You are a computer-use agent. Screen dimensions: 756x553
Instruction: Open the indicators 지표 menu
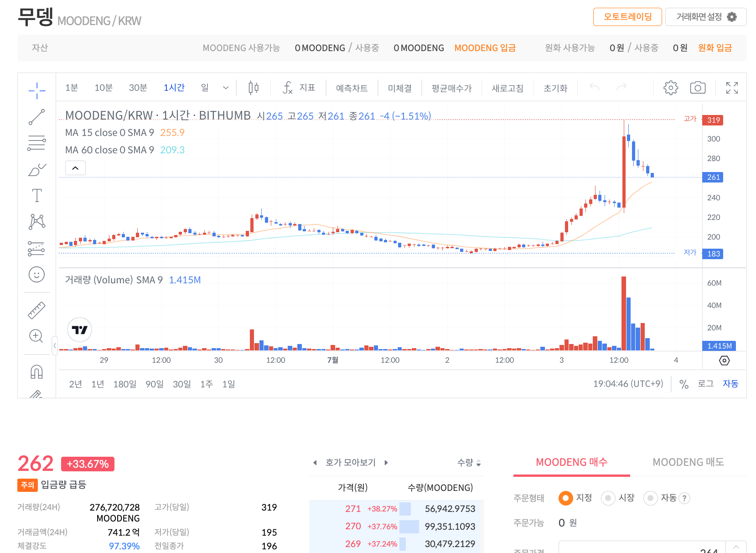(x=299, y=88)
